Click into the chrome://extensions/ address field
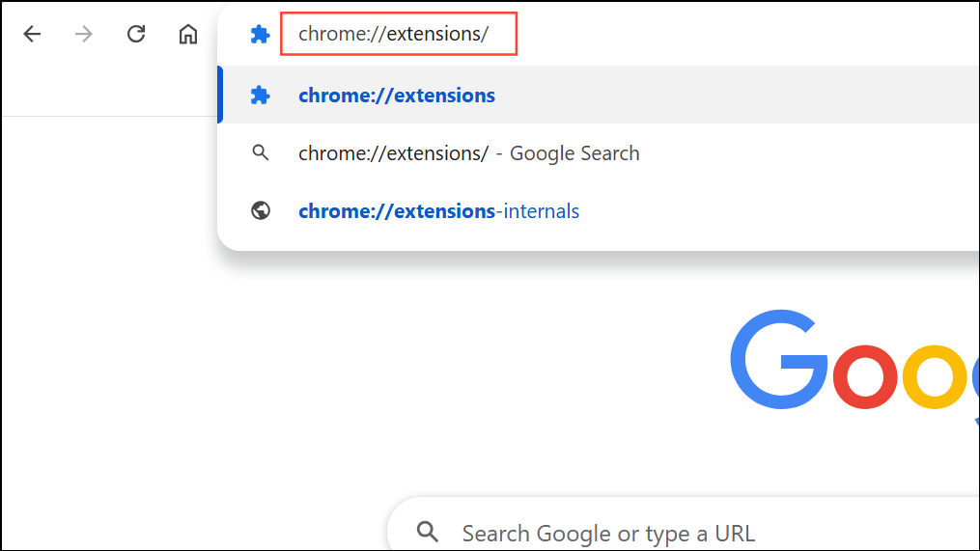 [x=398, y=35]
